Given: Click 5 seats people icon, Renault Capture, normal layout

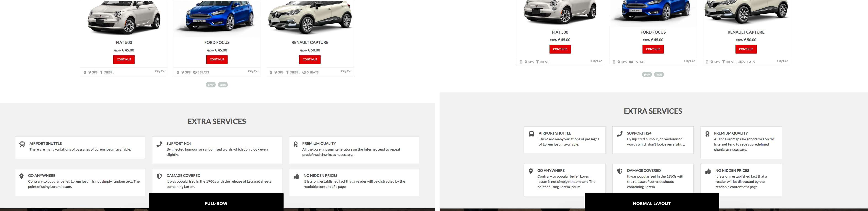Looking at the screenshot, I should point(740,62).
